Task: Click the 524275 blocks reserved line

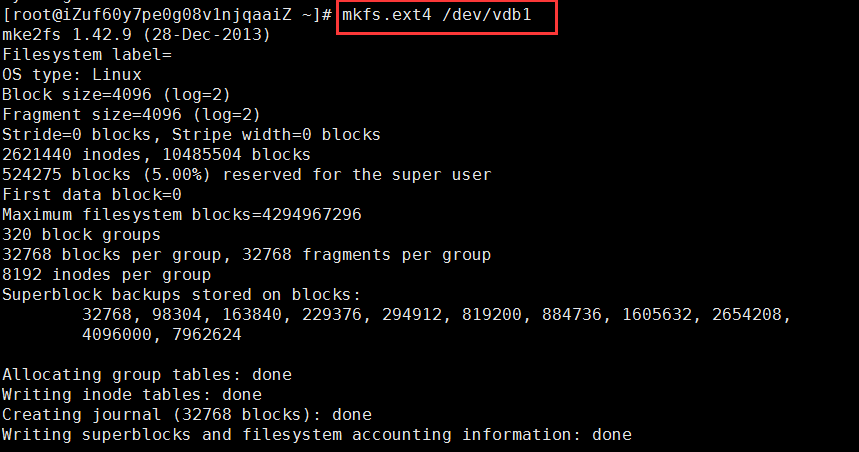Action: (x=247, y=175)
